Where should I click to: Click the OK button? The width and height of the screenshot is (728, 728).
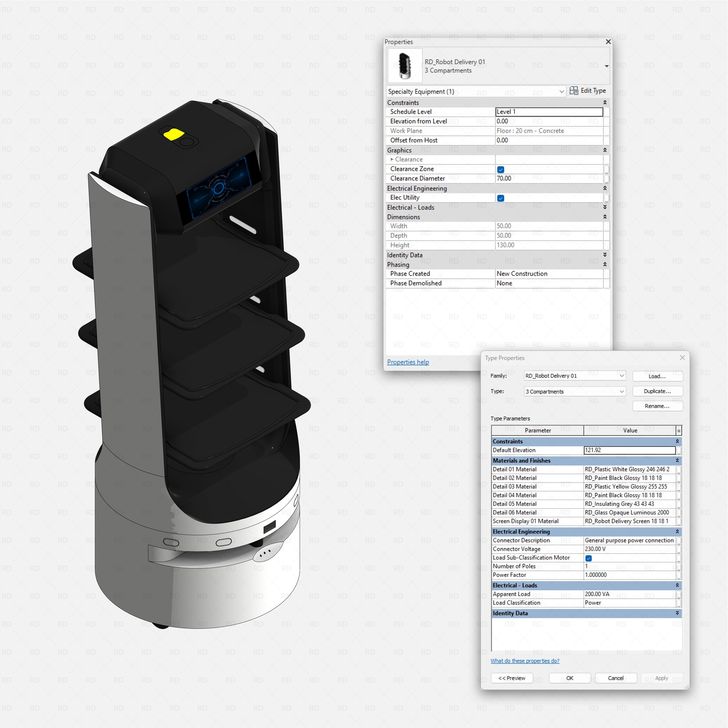[x=570, y=678]
